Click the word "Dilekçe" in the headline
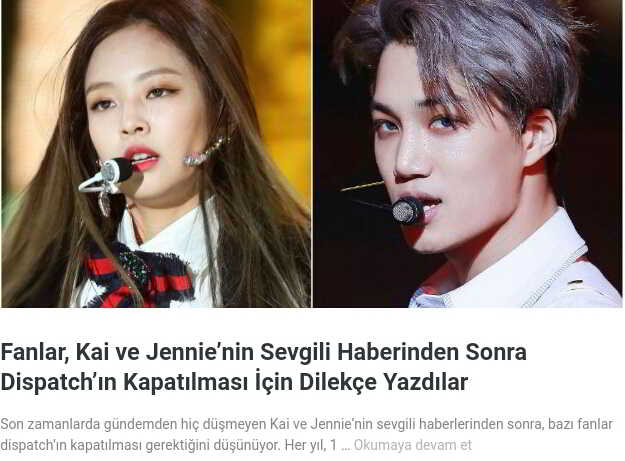 [338, 382]
